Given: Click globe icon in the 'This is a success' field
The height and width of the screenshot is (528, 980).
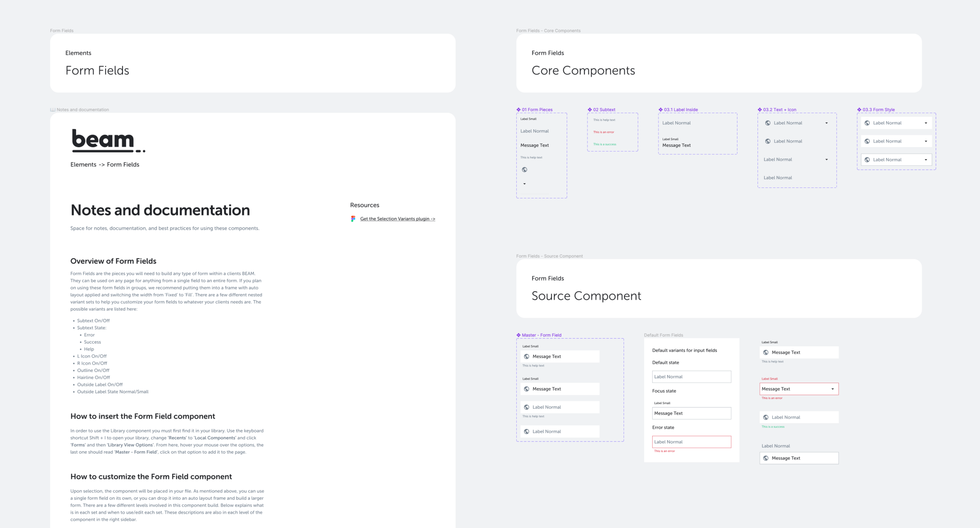Looking at the screenshot, I should click(766, 417).
